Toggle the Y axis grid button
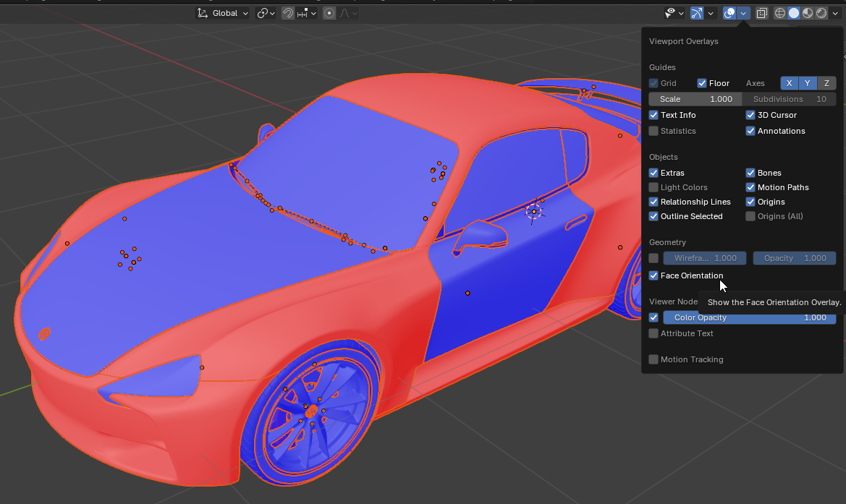The height and width of the screenshot is (504, 846). tap(807, 82)
